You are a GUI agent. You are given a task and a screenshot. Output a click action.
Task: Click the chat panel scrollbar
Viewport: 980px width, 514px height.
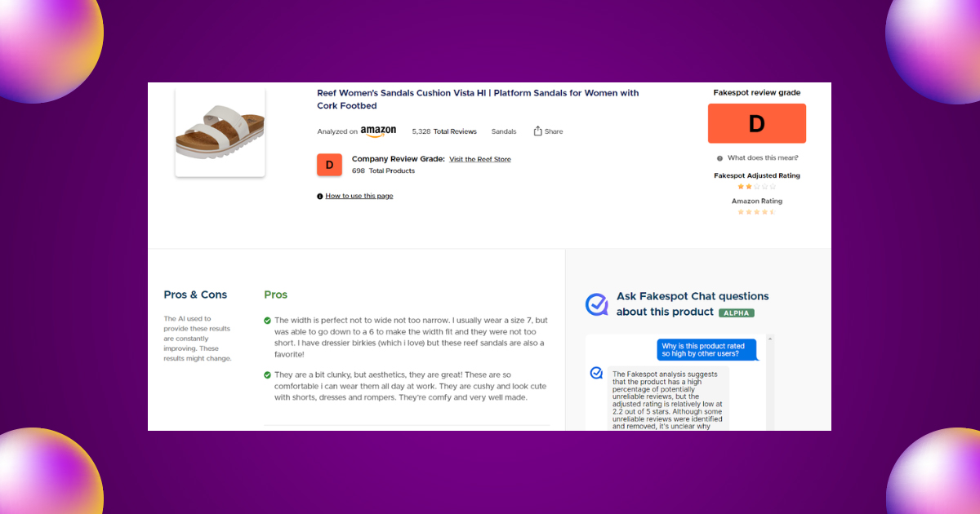click(770, 383)
